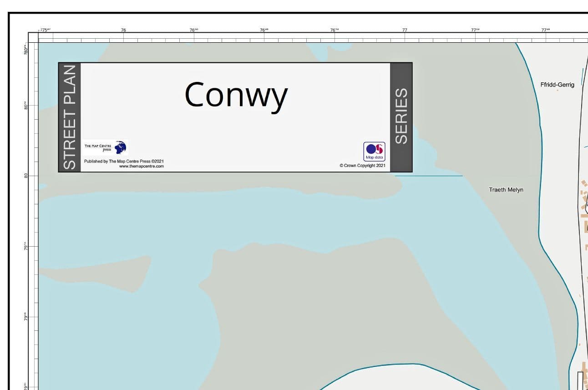The image size is (588, 390).
Task: Click the OS Map data logo
Action: 374,152
